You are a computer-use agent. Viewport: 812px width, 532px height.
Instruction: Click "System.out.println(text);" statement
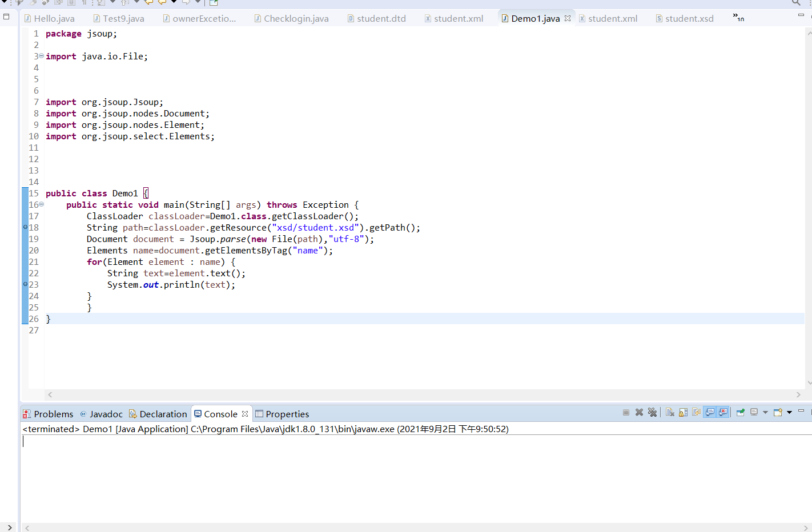[171, 285]
